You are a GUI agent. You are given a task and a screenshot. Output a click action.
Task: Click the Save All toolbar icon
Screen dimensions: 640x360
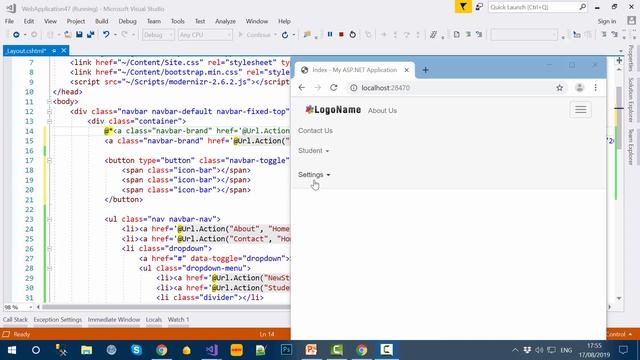coord(90,35)
